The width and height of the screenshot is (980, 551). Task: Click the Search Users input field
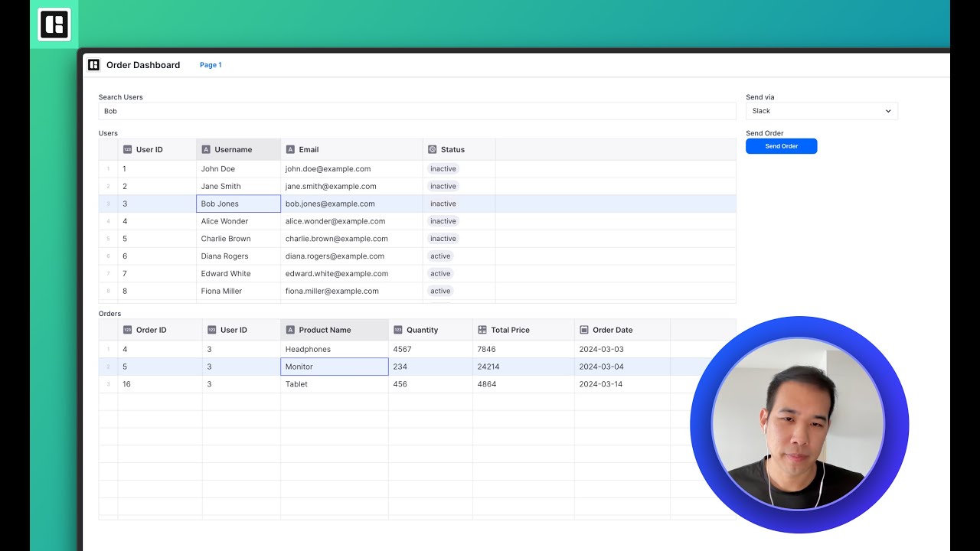pyautogui.click(x=417, y=111)
